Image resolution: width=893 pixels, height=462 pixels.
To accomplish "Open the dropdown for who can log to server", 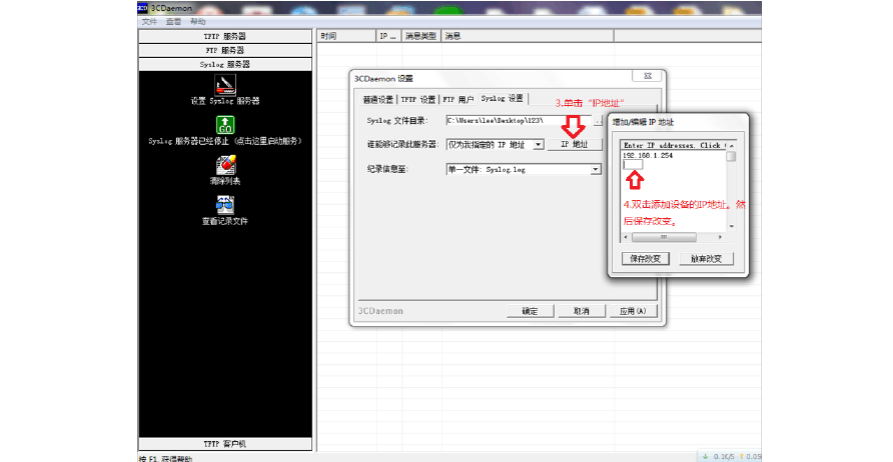I will coord(538,145).
